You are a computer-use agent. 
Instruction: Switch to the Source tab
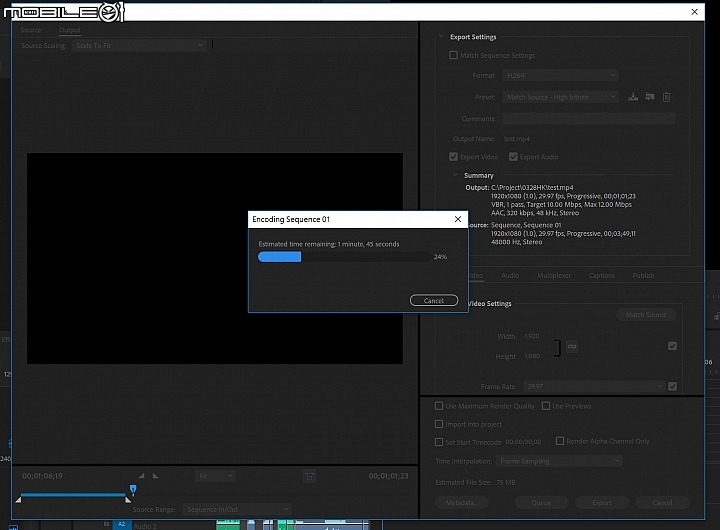(x=31, y=30)
